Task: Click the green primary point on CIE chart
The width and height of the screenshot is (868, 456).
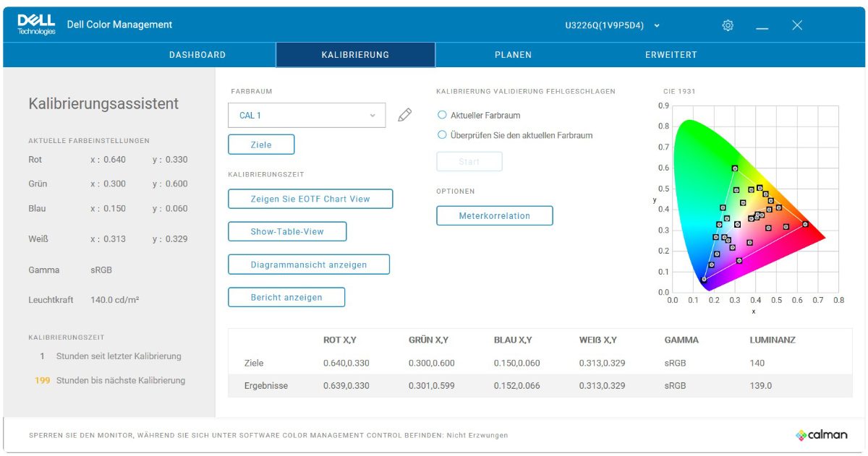Action: 735,168
